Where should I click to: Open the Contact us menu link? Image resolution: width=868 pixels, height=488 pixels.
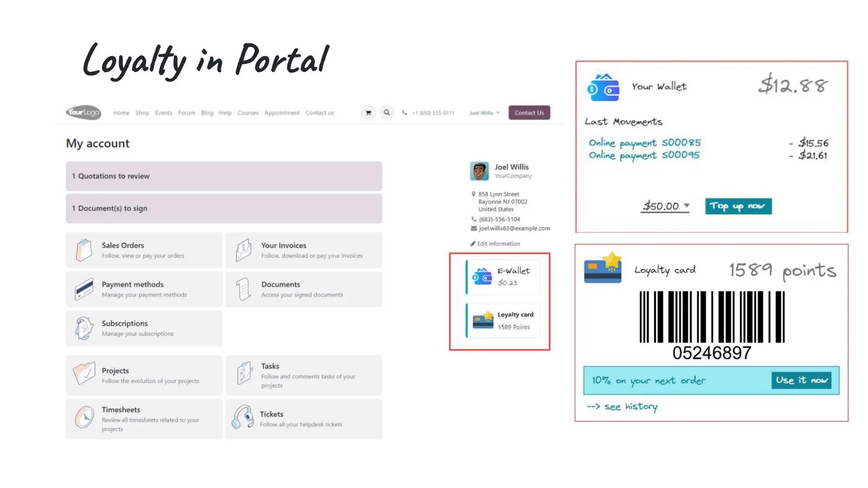pyautogui.click(x=319, y=113)
